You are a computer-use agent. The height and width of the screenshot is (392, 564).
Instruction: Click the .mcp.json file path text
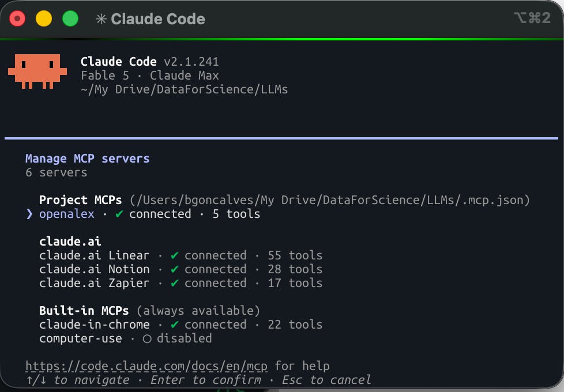click(x=330, y=200)
